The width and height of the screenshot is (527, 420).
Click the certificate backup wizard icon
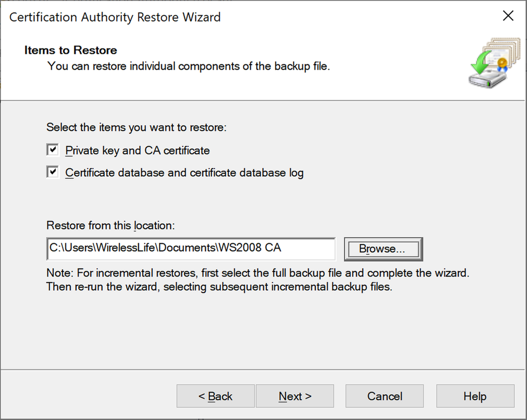pyautogui.click(x=494, y=63)
